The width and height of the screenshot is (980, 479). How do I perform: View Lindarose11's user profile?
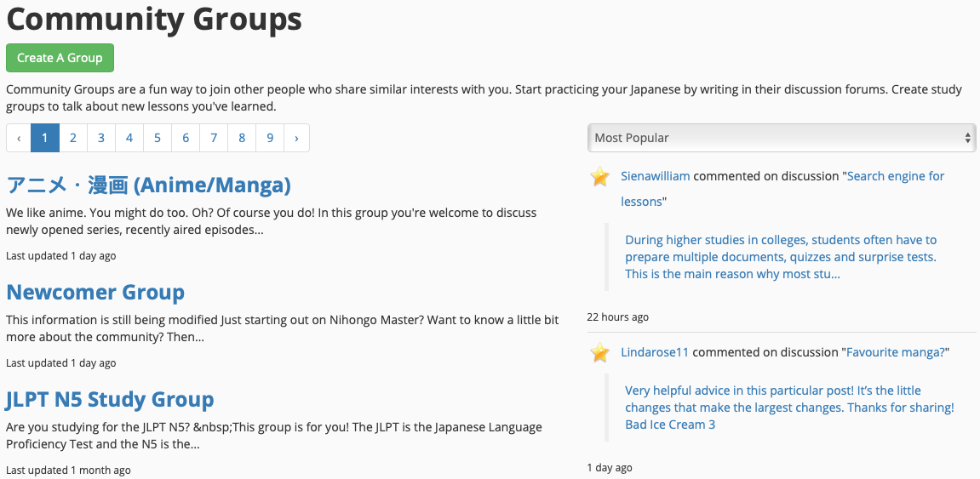tap(655, 352)
